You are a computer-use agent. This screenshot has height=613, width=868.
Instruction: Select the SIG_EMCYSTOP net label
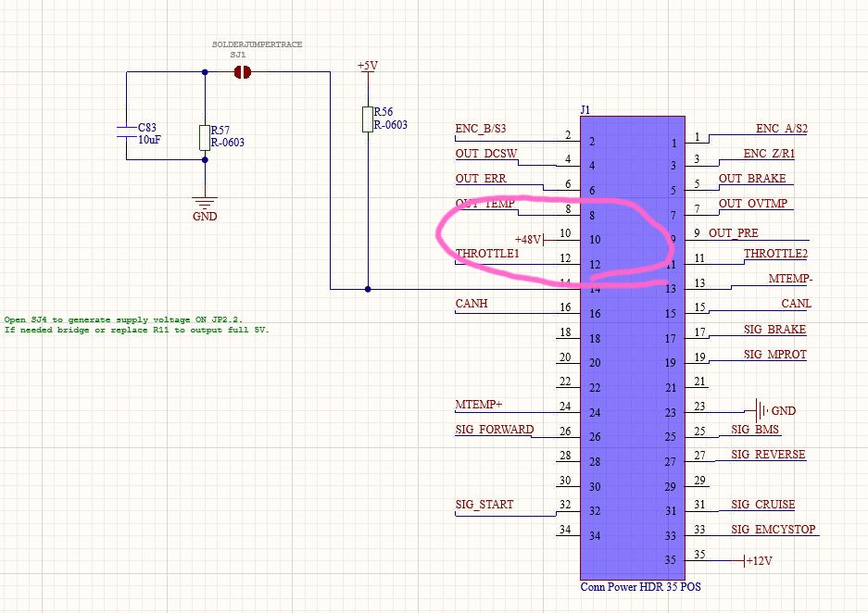pos(773,530)
